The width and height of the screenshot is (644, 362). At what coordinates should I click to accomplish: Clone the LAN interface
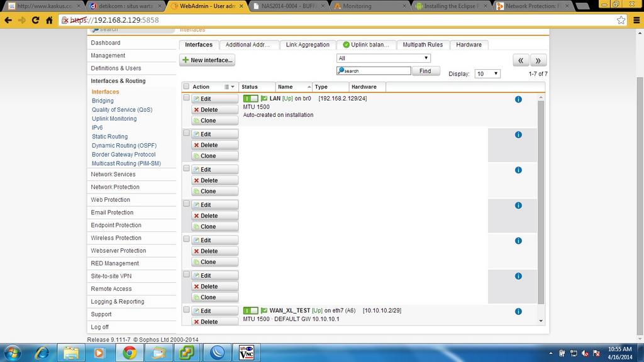[215, 121]
